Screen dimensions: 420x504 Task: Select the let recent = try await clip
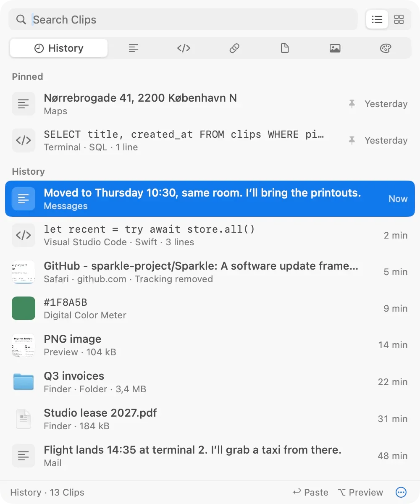210,235
